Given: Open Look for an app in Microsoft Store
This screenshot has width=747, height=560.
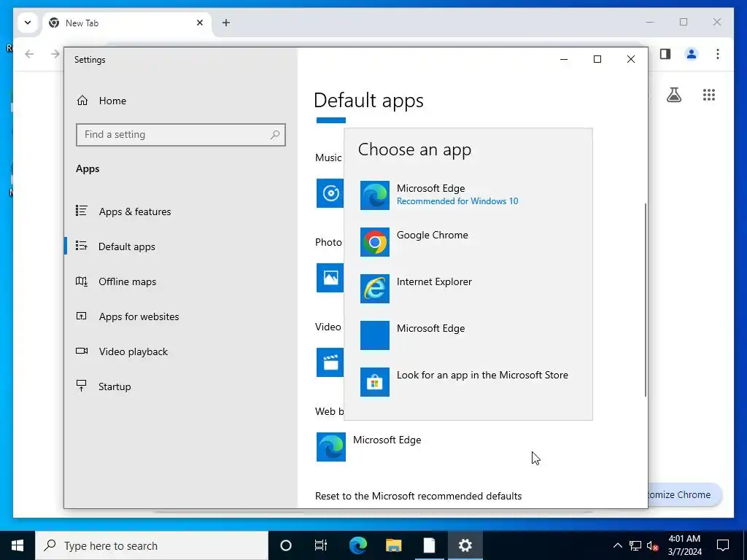Looking at the screenshot, I should tap(468, 382).
